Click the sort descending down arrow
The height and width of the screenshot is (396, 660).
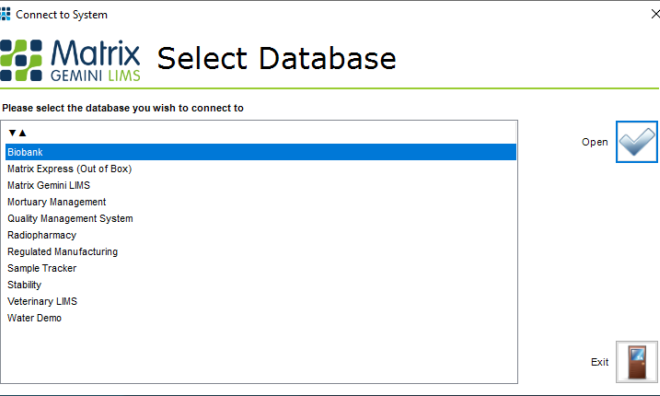[x=12, y=133]
